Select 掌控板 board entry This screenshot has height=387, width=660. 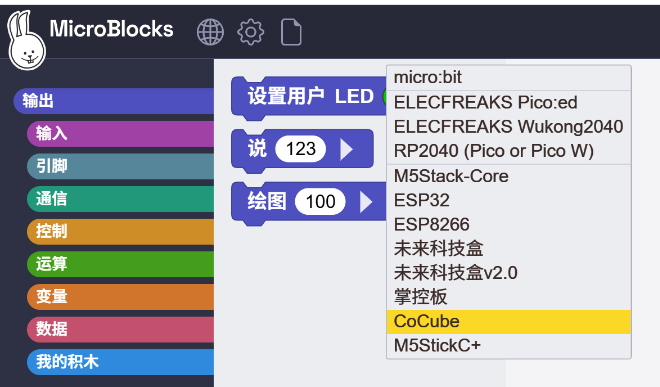pyautogui.click(x=508, y=297)
